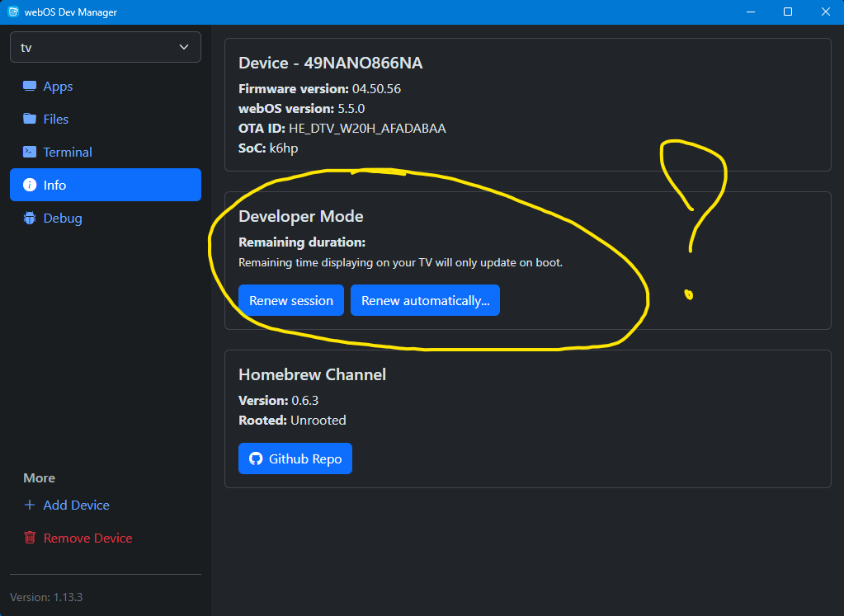Image resolution: width=844 pixels, height=616 pixels.
Task: Expand device list using the chevron arrow
Action: click(x=184, y=47)
